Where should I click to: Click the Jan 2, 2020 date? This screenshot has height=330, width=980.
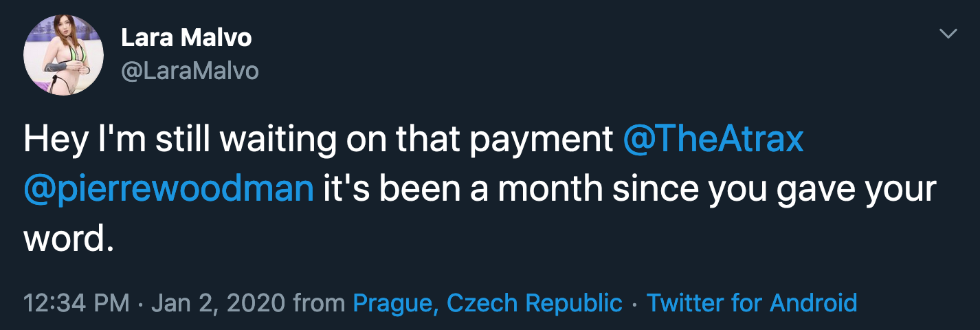click(x=217, y=302)
